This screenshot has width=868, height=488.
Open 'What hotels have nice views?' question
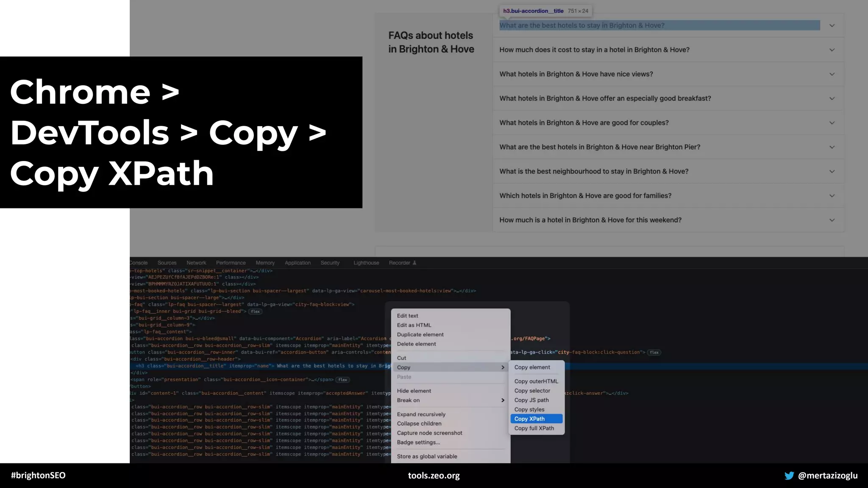click(576, 74)
